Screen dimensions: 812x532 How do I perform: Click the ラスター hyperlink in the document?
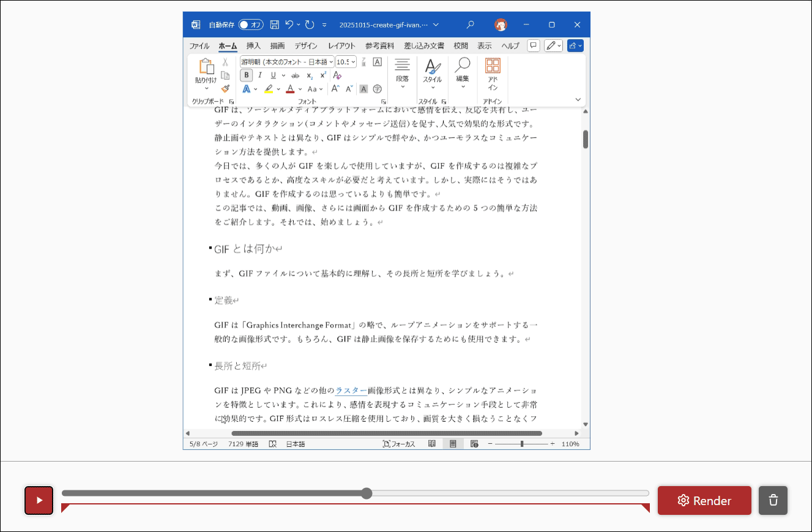coord(351,391)
